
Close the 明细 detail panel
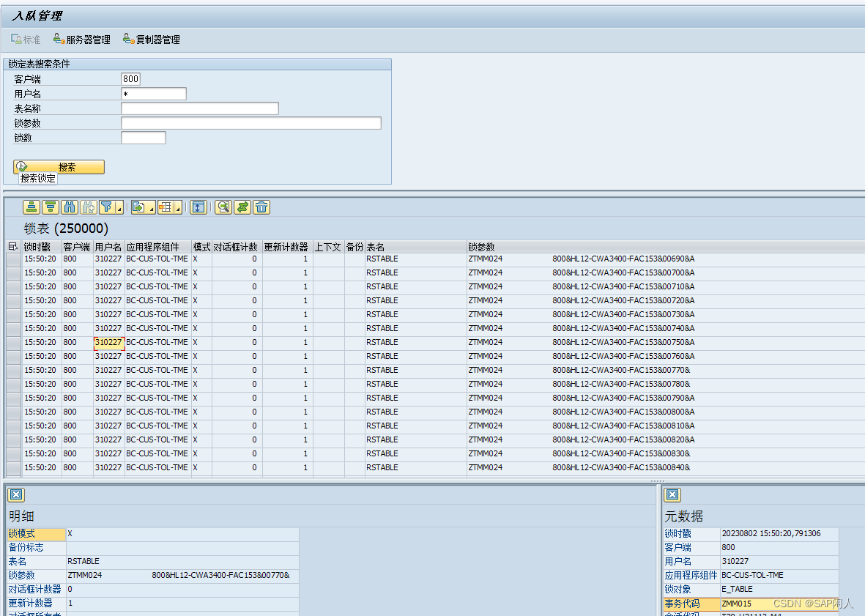pyautogui.click(x=16, y=494)
